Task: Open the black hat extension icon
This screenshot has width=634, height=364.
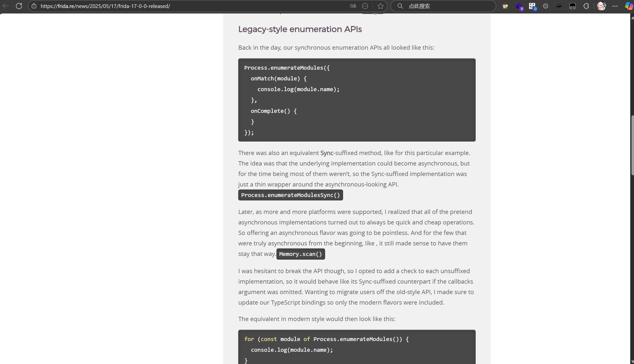Action: click(x=559, y=6)
